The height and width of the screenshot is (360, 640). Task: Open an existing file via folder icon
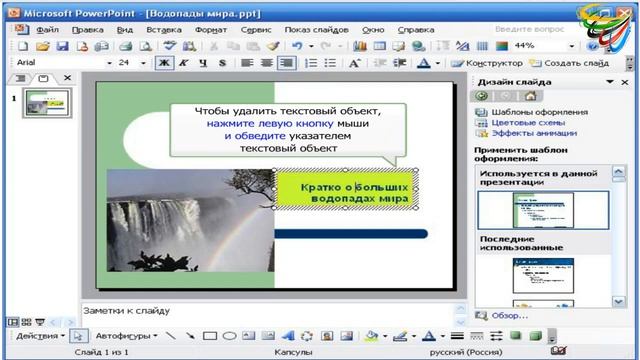[43, 46]
